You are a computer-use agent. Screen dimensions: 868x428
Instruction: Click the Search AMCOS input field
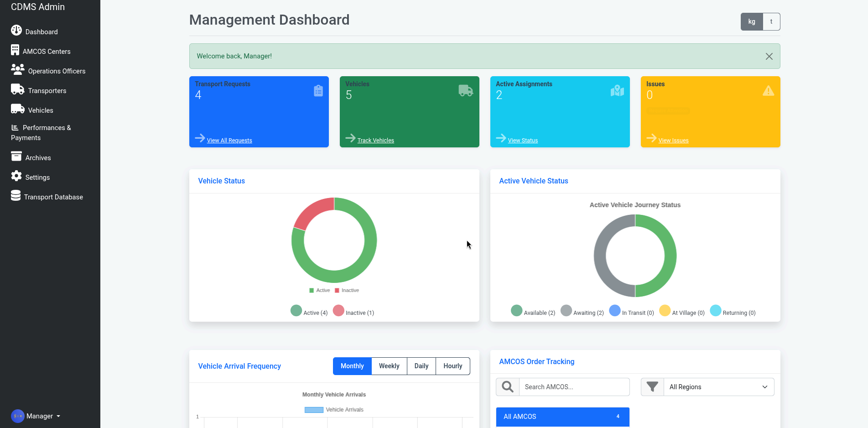[x=574, y=387]
